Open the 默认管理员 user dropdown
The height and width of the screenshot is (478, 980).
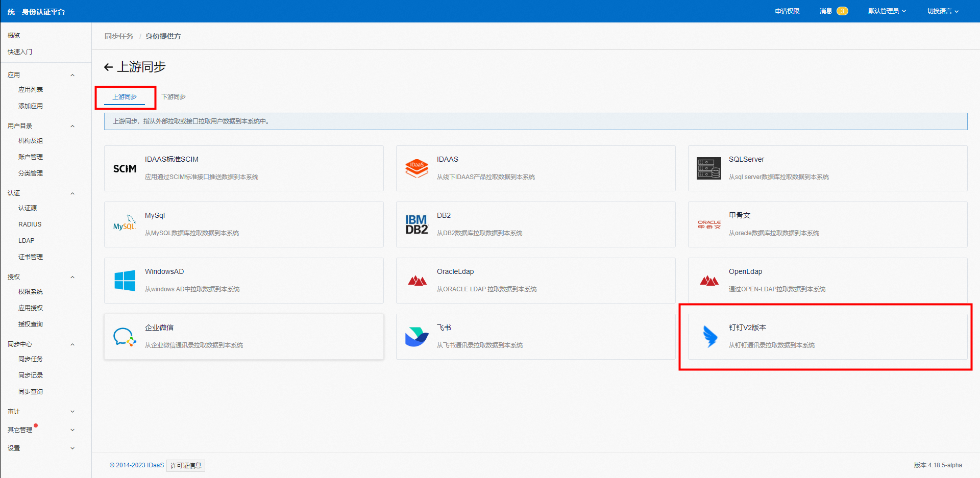tap(887, 11)
